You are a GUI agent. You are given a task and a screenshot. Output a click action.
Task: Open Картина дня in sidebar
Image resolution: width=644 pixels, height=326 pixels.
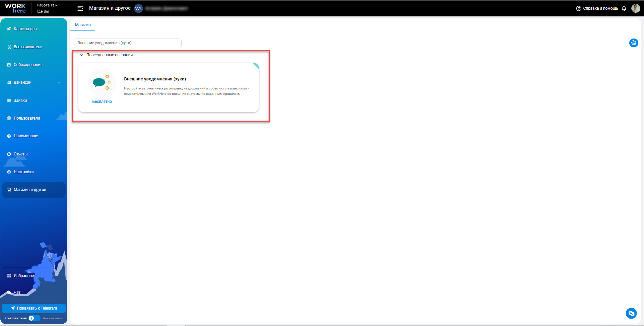click(x=25, y=29)
